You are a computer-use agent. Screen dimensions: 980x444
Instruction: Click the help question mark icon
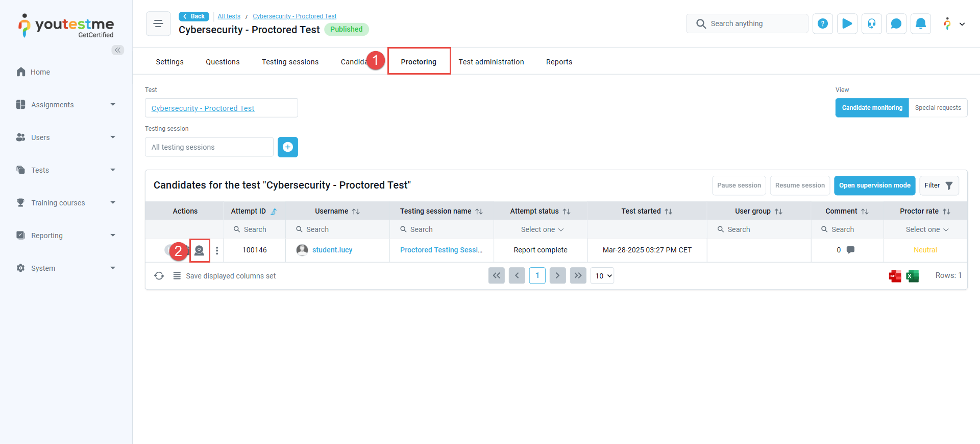[x=823, y=24]
